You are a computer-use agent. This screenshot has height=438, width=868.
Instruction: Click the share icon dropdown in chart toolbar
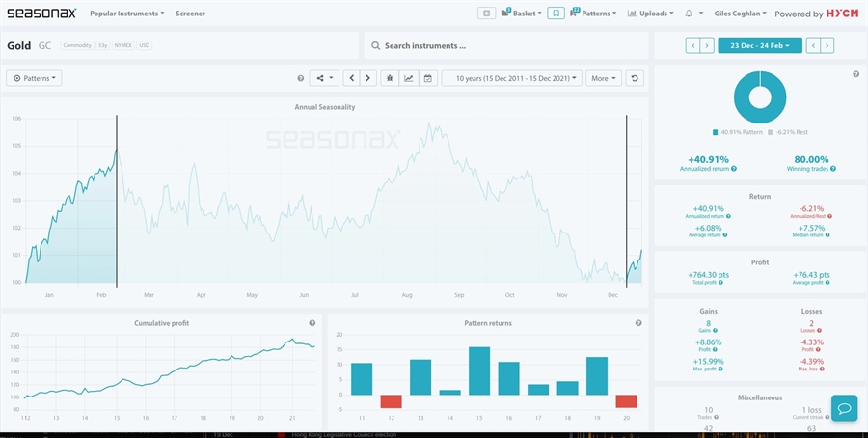coord(323,78)
